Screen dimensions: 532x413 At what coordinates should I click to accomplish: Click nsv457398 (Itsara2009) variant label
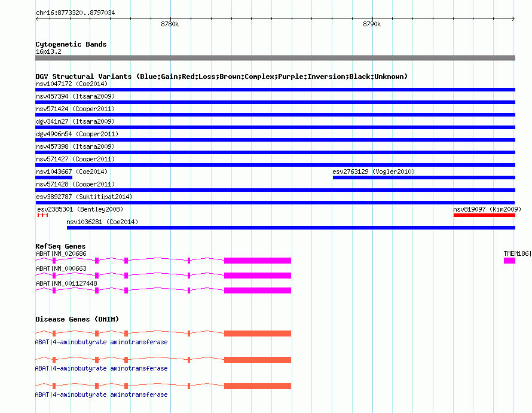(x=75, y=146)
